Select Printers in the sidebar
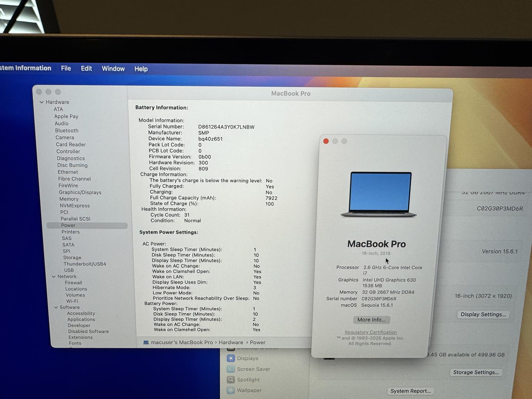 click(x=71, y=232)
